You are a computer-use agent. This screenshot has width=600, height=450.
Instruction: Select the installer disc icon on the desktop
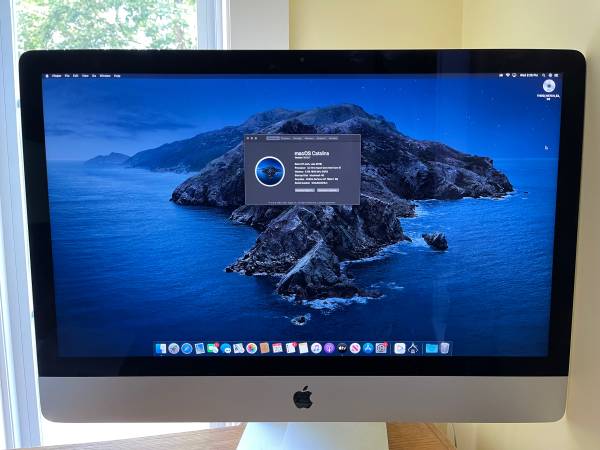549,86
